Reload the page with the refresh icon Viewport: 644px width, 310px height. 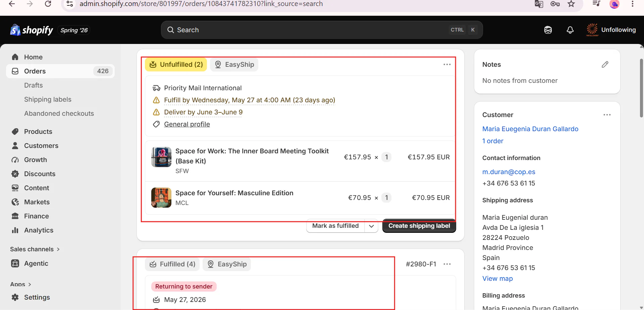(48, 4)
